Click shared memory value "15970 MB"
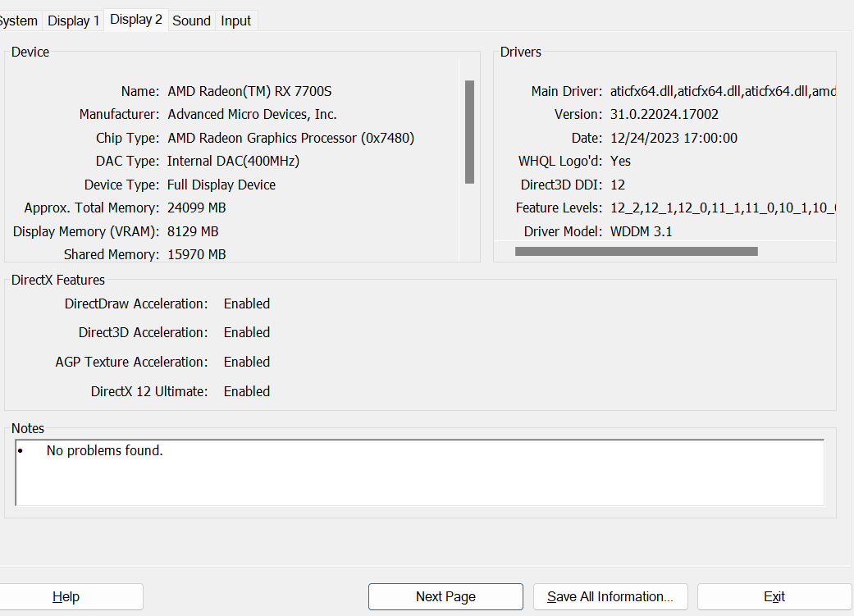 pyautogui.click(x=197, y=254)
